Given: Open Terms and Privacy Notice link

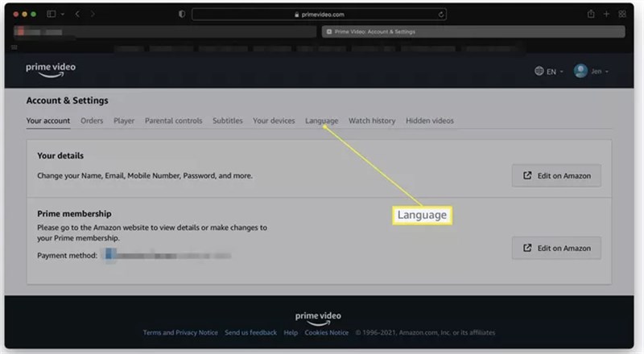Looking at the screenshot, I should [180, 332].
